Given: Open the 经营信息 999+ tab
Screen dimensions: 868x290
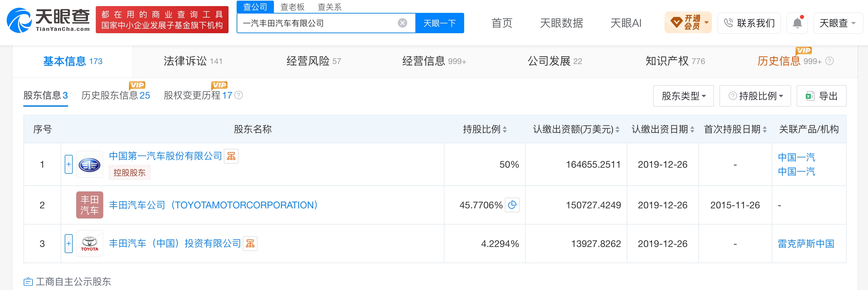Looking at the screenshot, I should click(434, 61).
